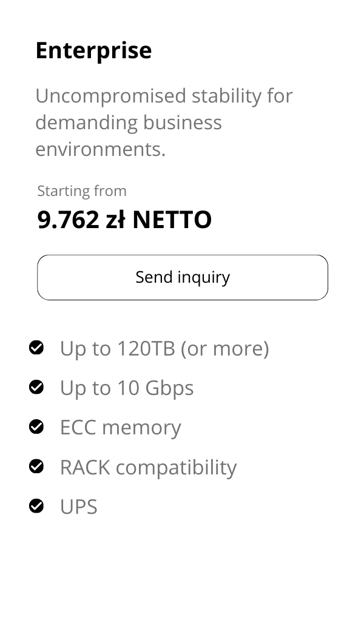The width and height of the screenshot is (364, 637).
Task: Click the 'Starting from' label
Action: click(x=82, y=191)
